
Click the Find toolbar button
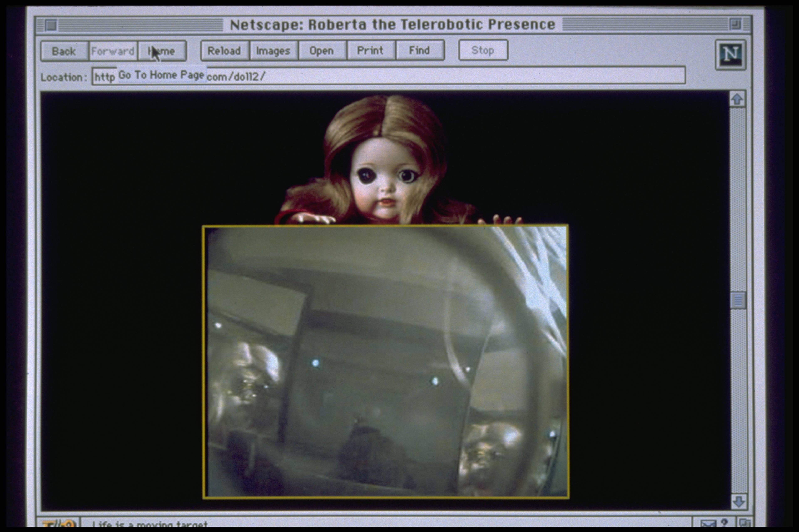tap(419, 51)
